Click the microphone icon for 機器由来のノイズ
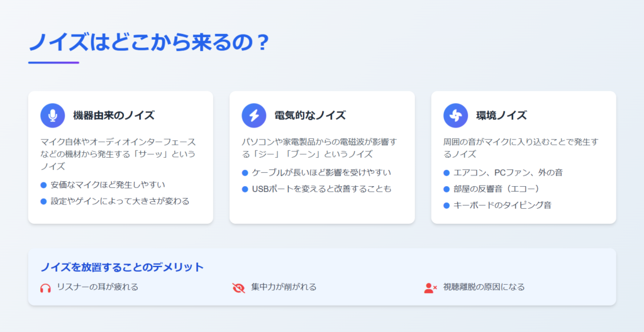The image size is (644, 332). pos(53,116)
